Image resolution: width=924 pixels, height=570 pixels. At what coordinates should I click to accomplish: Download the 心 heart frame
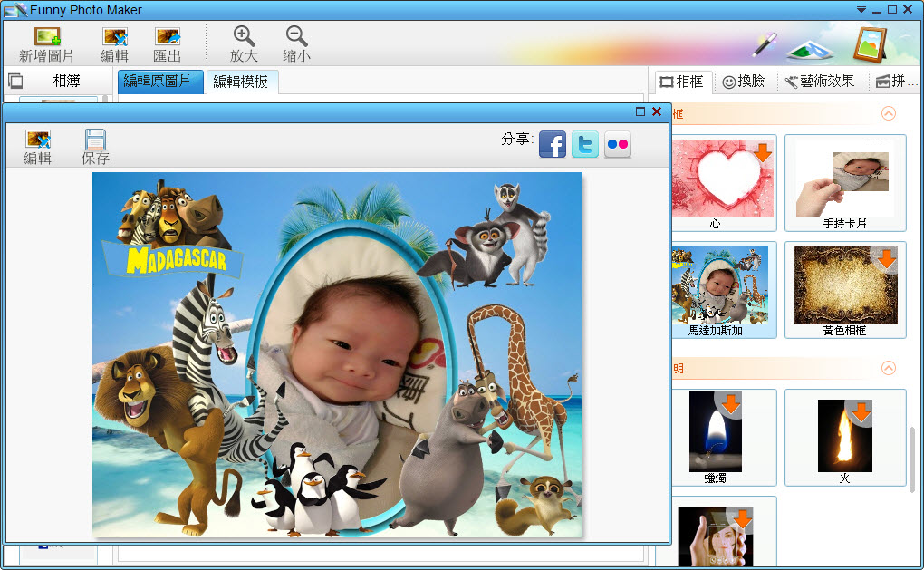(x=763, y=152)
